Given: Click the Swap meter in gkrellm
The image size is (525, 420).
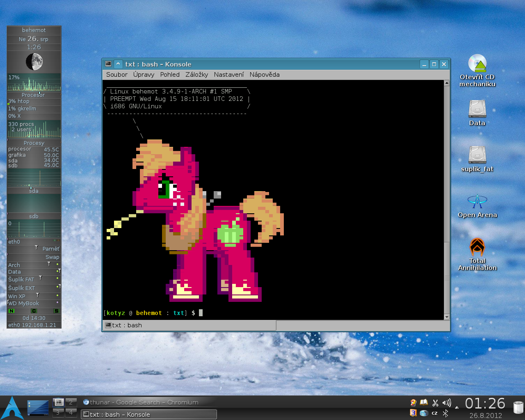Looking at the screenshot, I should [x=34, y=257].
